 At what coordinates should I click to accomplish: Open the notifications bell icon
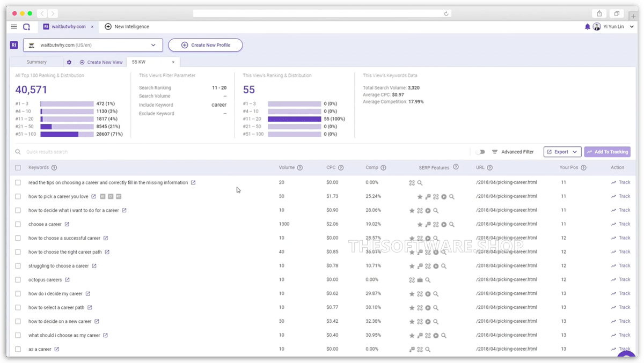587,26
